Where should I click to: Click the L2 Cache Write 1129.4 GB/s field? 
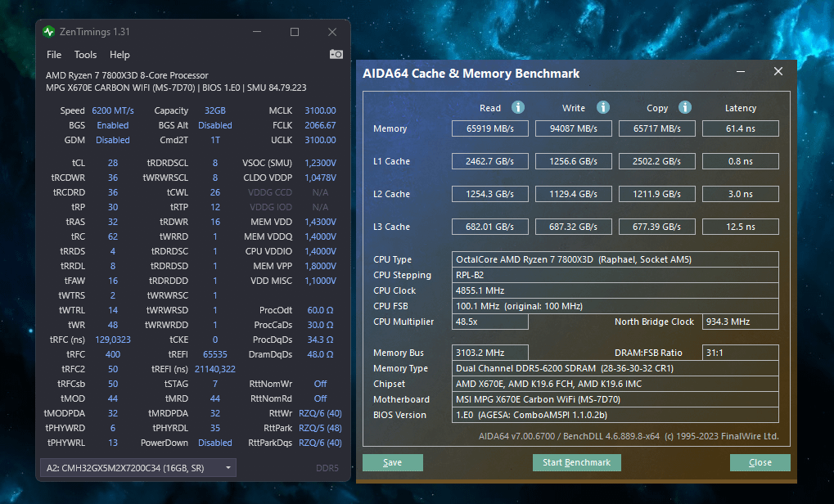(574, 194)
